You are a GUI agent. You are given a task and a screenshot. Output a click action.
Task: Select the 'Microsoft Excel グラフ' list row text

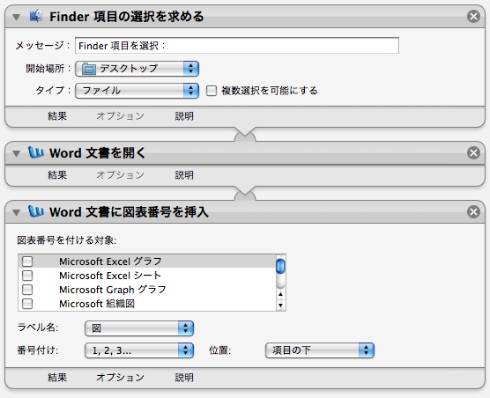click(110, 261)
